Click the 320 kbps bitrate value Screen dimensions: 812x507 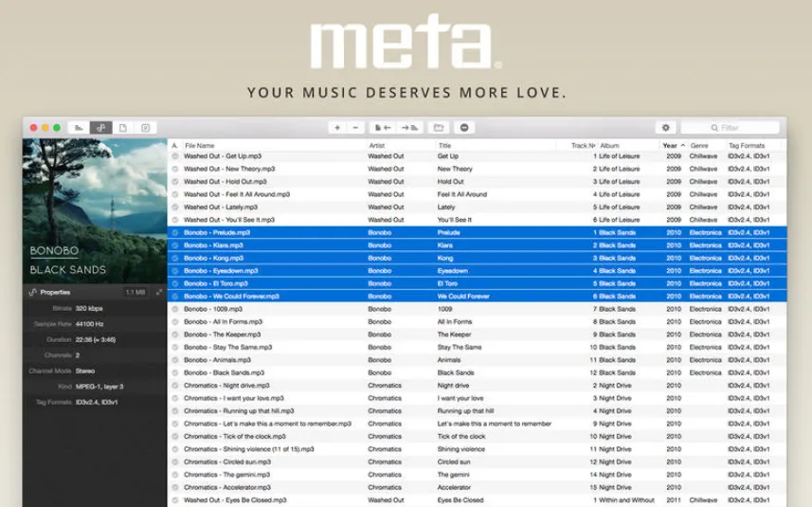pyautogui.click(x=89, y=308)
